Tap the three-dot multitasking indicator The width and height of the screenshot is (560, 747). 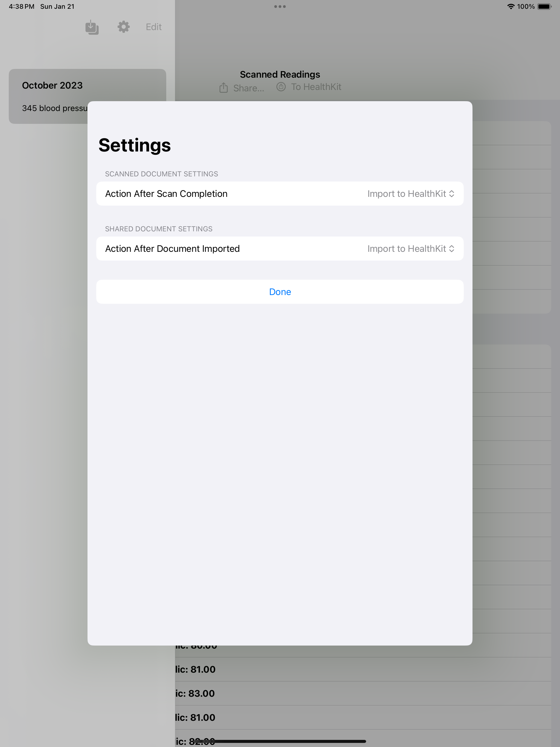[x=280, y=6]
